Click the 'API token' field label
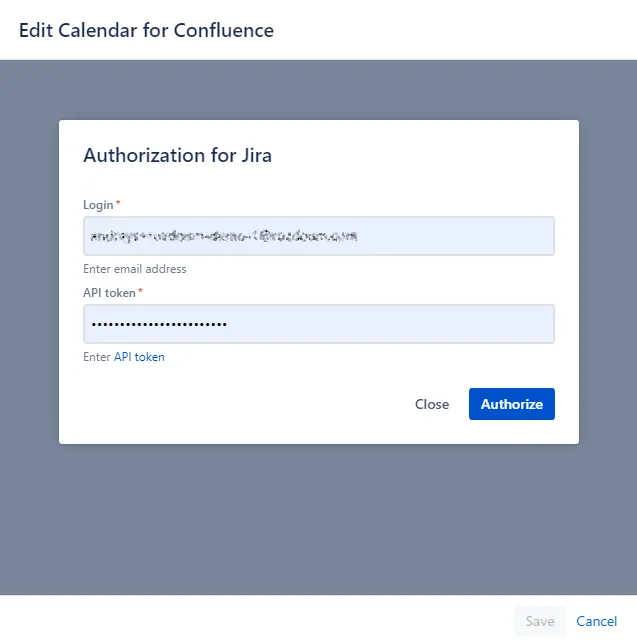Screen dimensions: 637x644 [x=109, y=293]
